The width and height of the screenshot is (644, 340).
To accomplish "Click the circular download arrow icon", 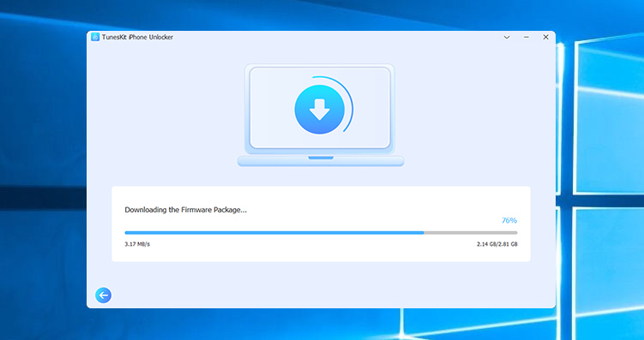I will 319,110.
